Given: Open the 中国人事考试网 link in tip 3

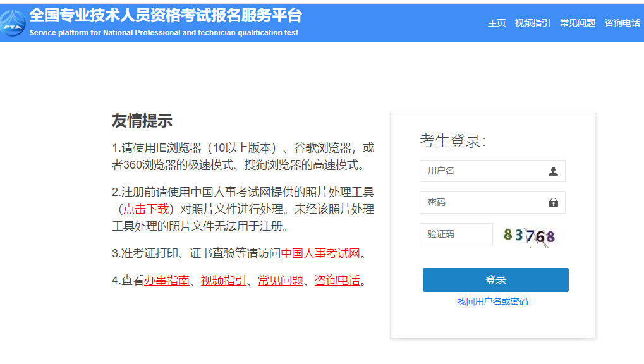Looking at the screenshot, I should coord(321,253).
